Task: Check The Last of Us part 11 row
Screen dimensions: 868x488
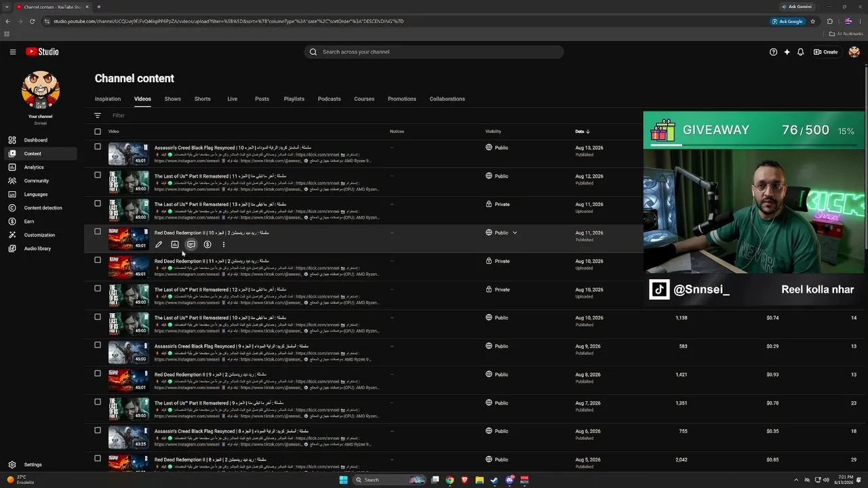Action: tap(98, 176)
